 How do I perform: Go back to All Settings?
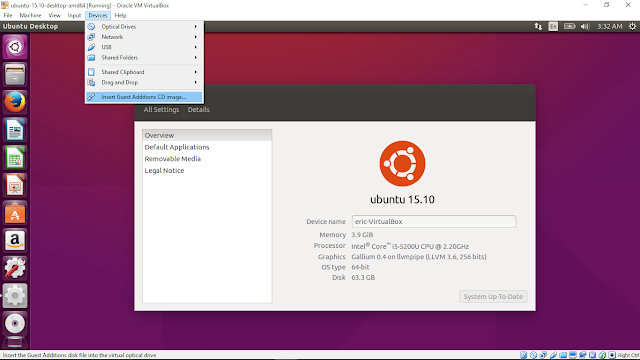pos(161,110)
